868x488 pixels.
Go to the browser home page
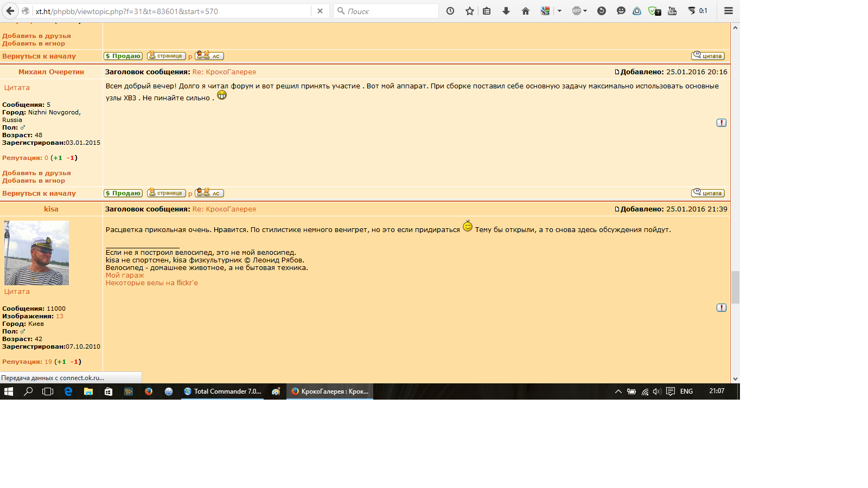(526, 11)
